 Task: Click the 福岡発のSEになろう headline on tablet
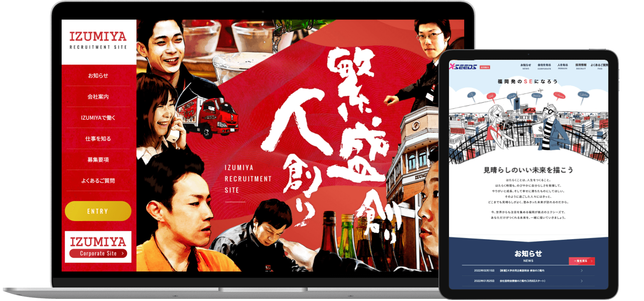[x=527, y=81]
